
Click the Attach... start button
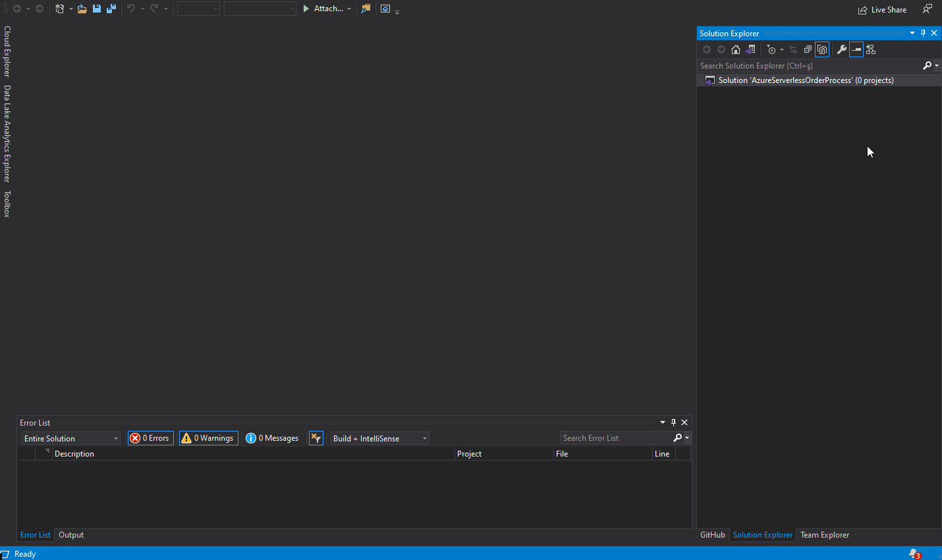point(323,9)
